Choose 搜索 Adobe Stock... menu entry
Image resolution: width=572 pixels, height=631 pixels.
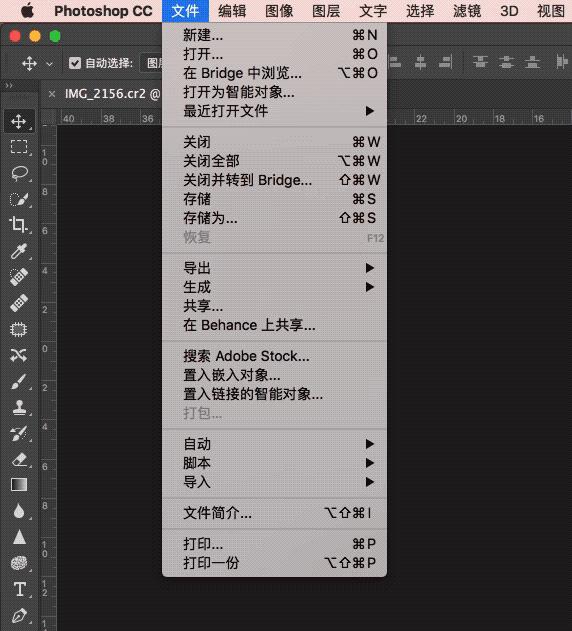(x=275, y=356)
